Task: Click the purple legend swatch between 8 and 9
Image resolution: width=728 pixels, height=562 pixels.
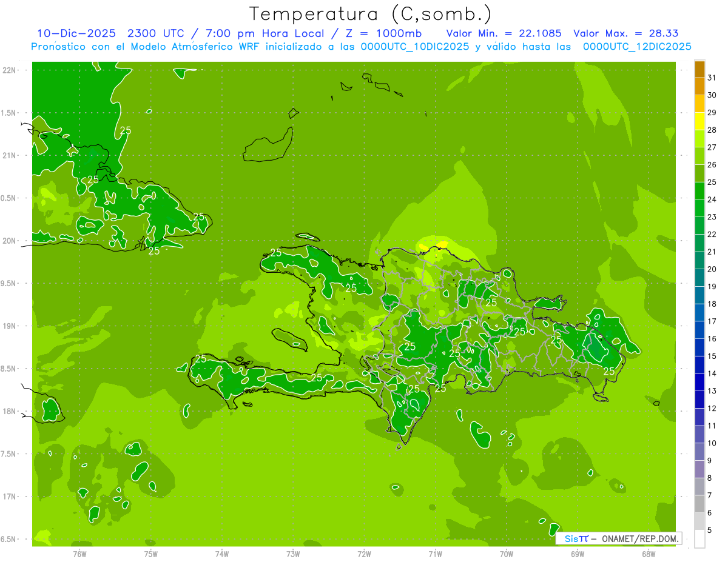Action: (699, 469)
